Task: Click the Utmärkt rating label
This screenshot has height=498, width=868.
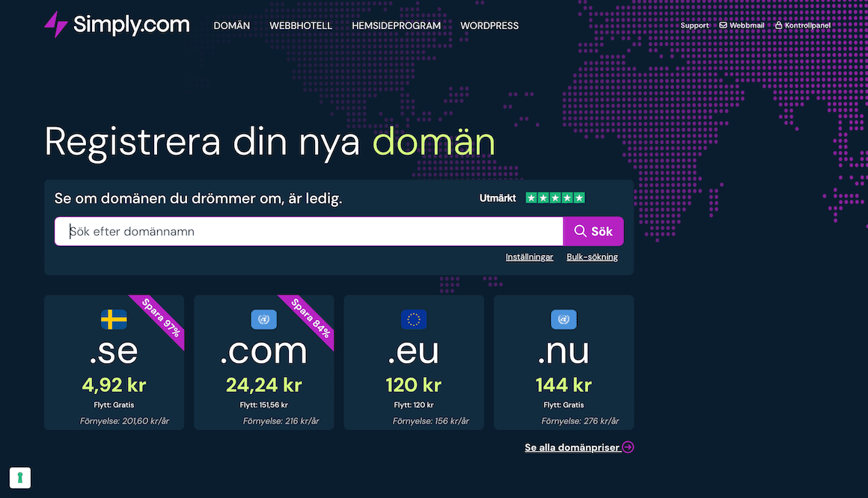Action: (x=498, y=198)
